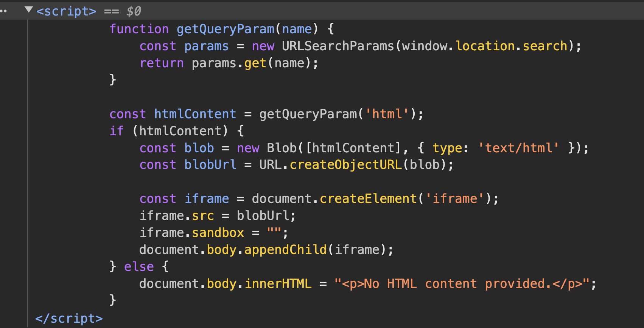The height and width of the screenshot is (328, 644).
Task: Select the opening <script> tag
Action: 66,11
